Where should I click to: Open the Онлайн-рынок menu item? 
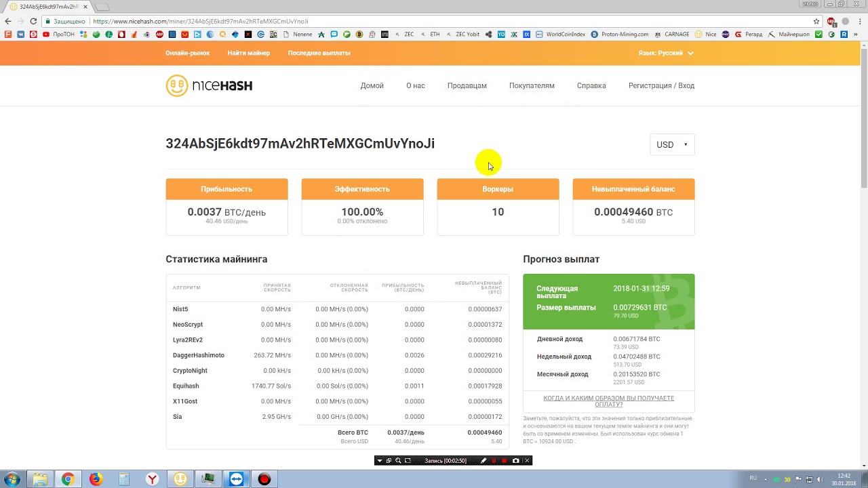pos(187,53)
